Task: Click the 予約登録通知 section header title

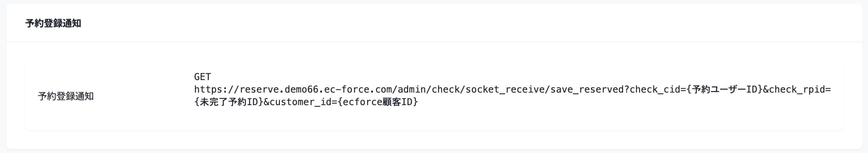Action: pyautogui.click(x=53, y=24)
